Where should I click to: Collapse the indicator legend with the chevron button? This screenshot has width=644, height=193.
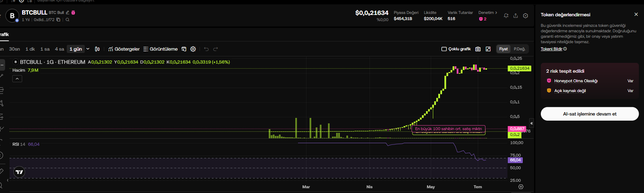(x=17, y=79)
